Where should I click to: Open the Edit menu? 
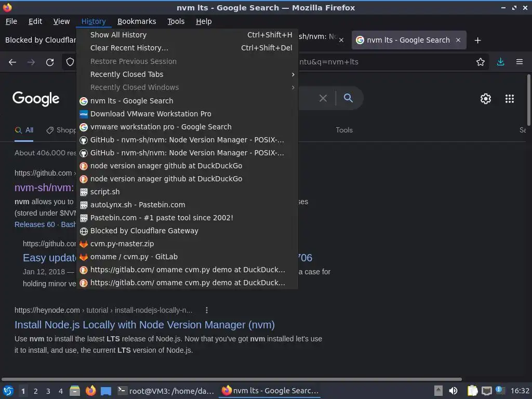(x=35, y=21)
